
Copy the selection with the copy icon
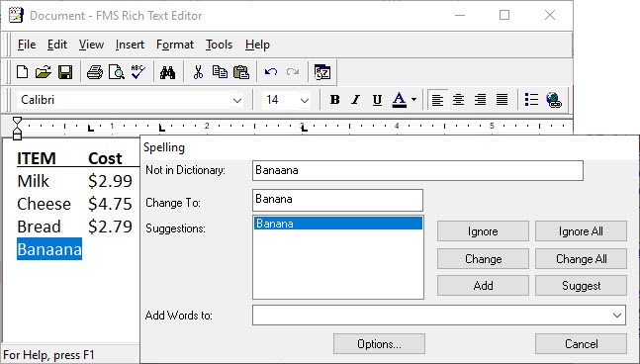pyautogui.click(x=220, y=72)
